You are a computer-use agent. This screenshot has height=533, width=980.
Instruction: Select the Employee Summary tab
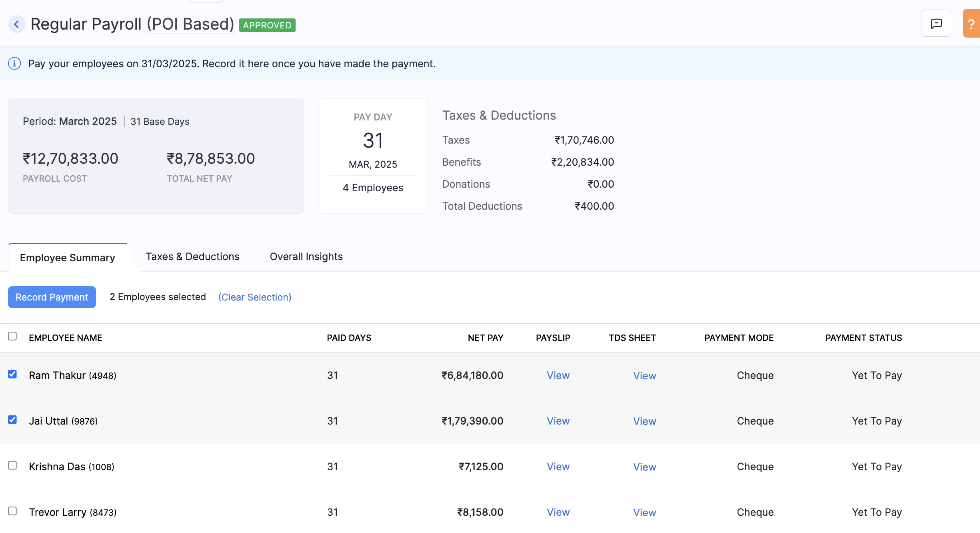pos(68,258)
